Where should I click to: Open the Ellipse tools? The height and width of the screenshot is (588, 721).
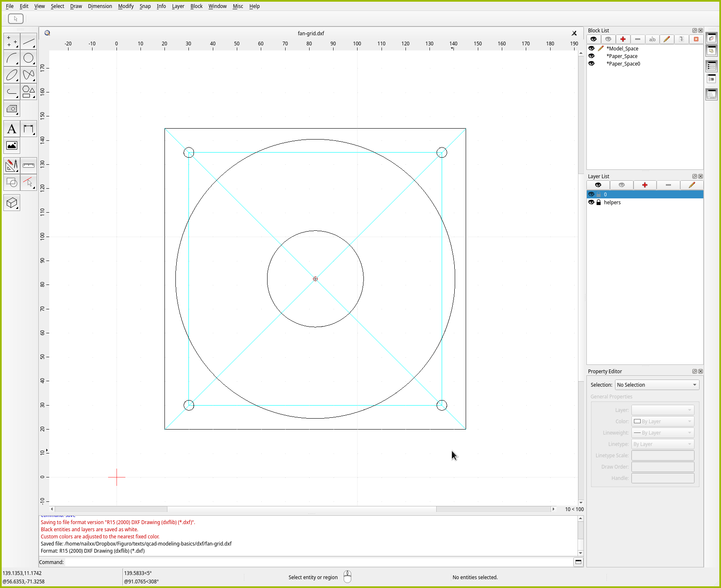click(x=12, y=75)
